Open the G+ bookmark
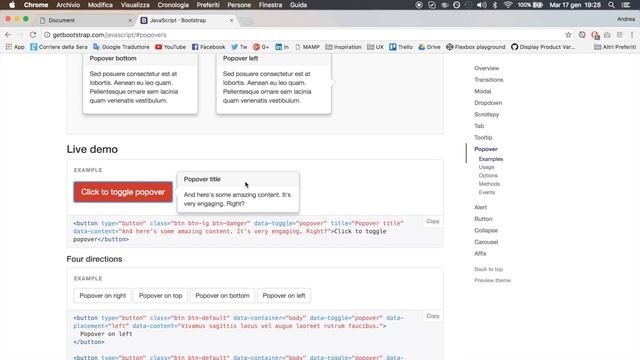Viewport: 640px width, 360px height. coord(261,47)
